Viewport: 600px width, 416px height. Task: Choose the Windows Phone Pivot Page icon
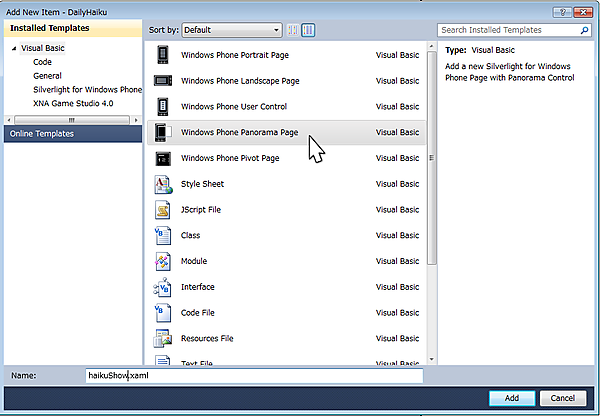164,158
